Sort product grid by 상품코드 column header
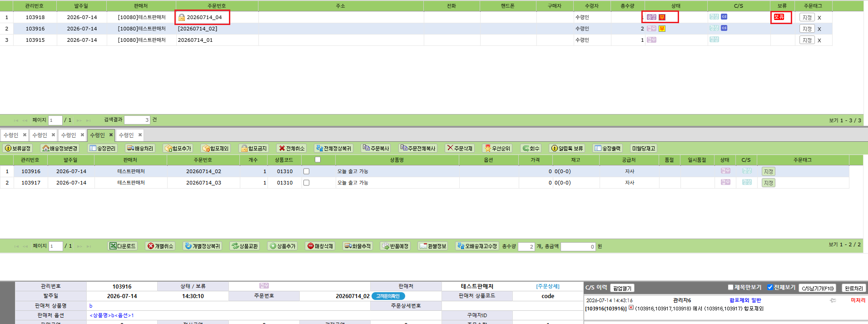Viewport: 868px width, 324px height. click(x=284, y=160)
